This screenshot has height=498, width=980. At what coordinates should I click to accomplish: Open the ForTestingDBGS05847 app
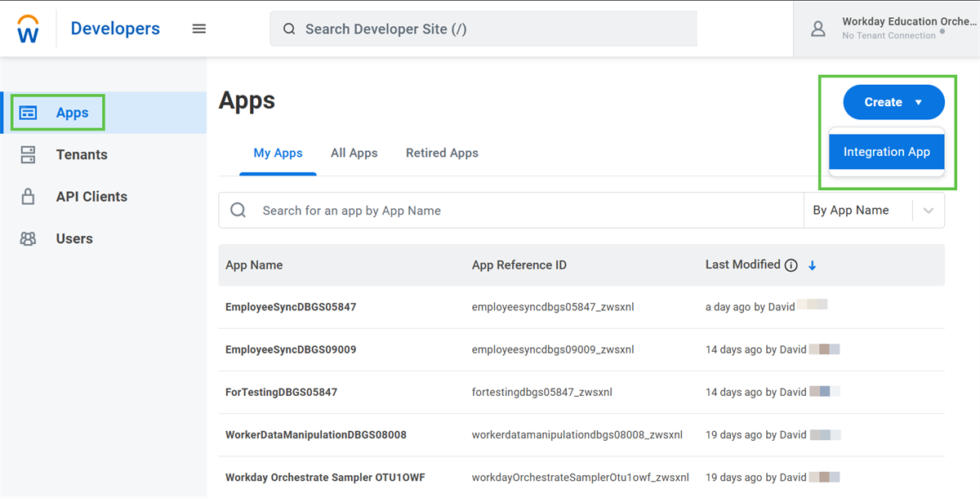click(x=281, y=392)
